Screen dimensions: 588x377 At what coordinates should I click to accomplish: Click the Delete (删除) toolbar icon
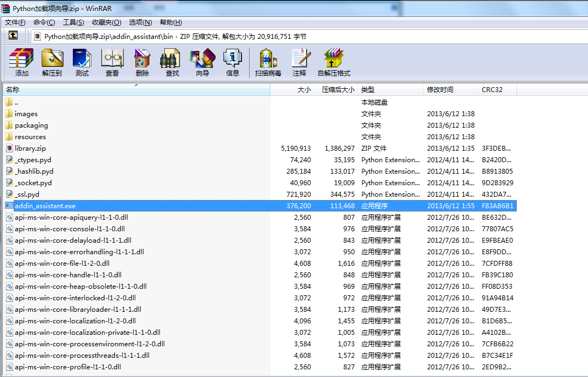coord(142,62)
